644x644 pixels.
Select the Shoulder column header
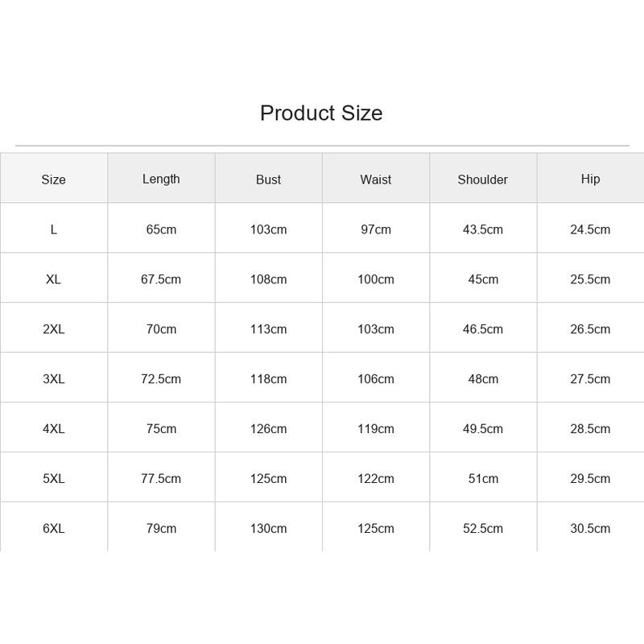(482, 180)
